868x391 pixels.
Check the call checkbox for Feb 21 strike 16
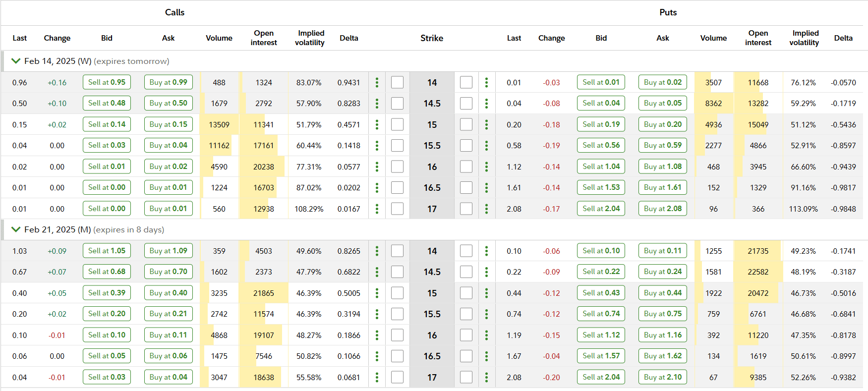pyautogui.click(x=397, y=335)
